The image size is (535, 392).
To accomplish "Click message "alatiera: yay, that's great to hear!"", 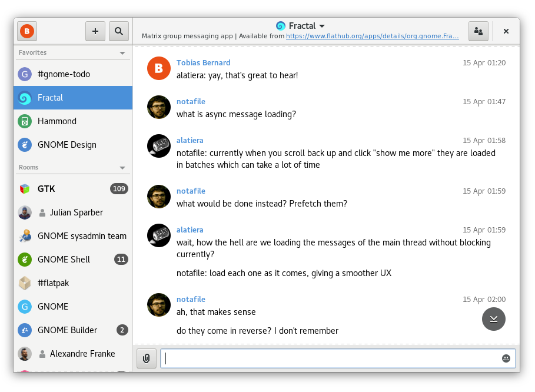I will click(237, 75).
